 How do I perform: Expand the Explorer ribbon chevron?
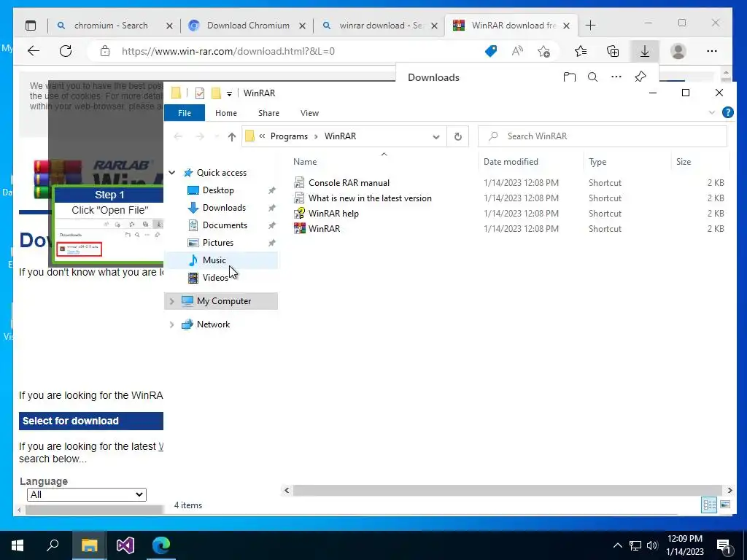point(712,112)
